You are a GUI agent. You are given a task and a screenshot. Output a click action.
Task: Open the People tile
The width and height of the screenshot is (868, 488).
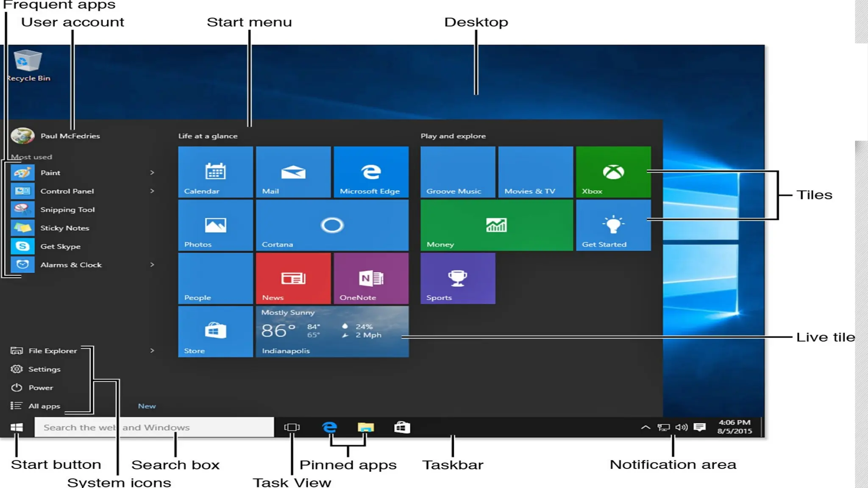pos(215,278)
